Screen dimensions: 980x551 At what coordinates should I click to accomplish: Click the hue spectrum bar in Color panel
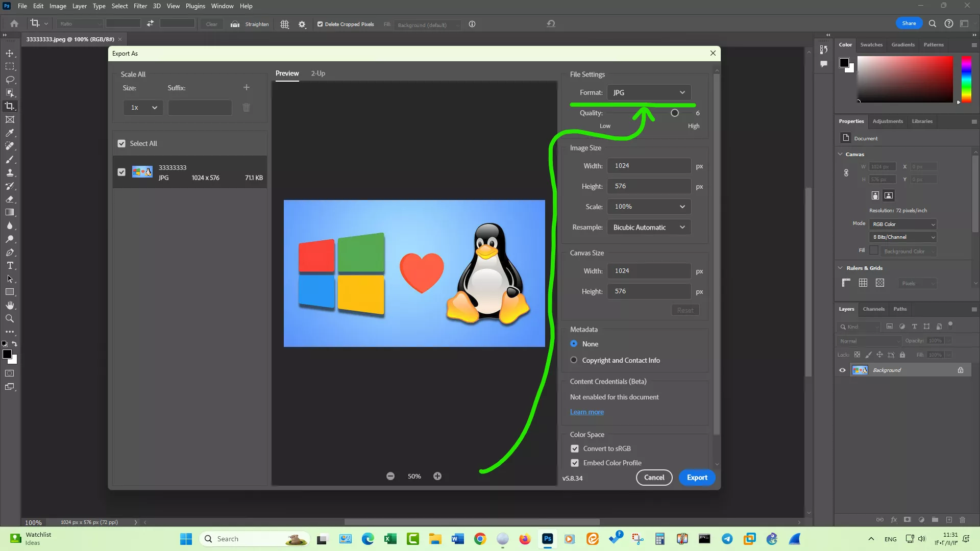966,79
